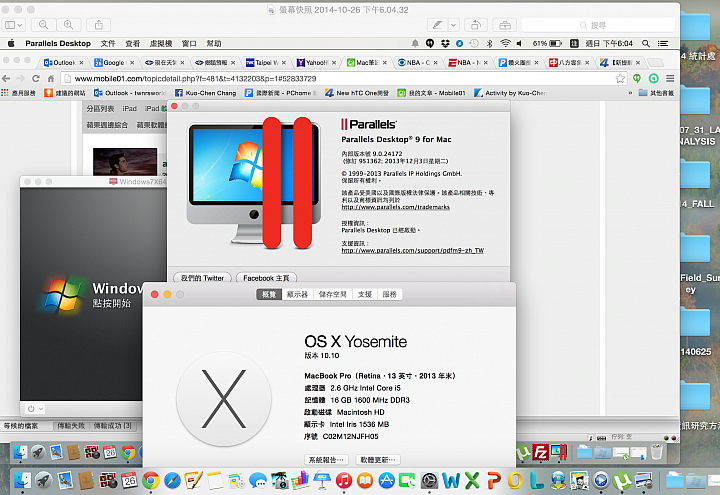
Task: Open the App Store Dock icon
Action: [x=387, y=481]
